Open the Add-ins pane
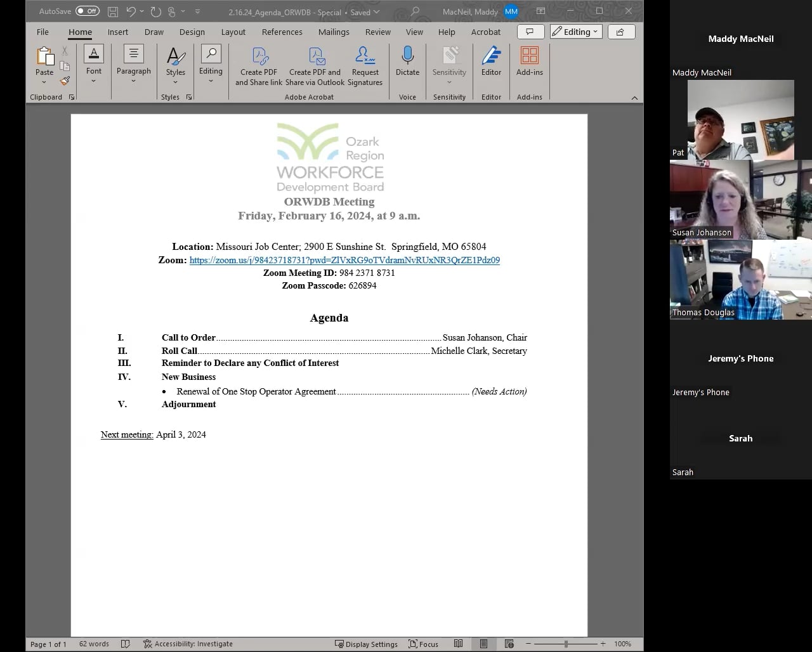This screenshot has width=812, height=652. click(x=529, y=62)
